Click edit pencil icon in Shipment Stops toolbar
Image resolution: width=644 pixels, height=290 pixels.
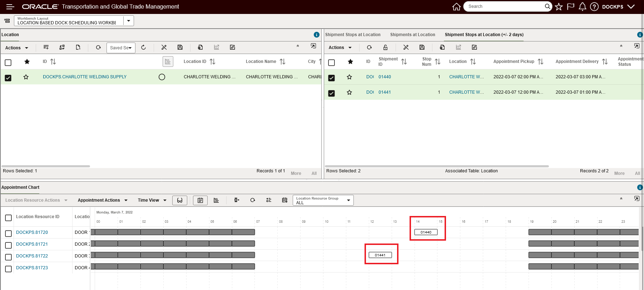(474, 47)
